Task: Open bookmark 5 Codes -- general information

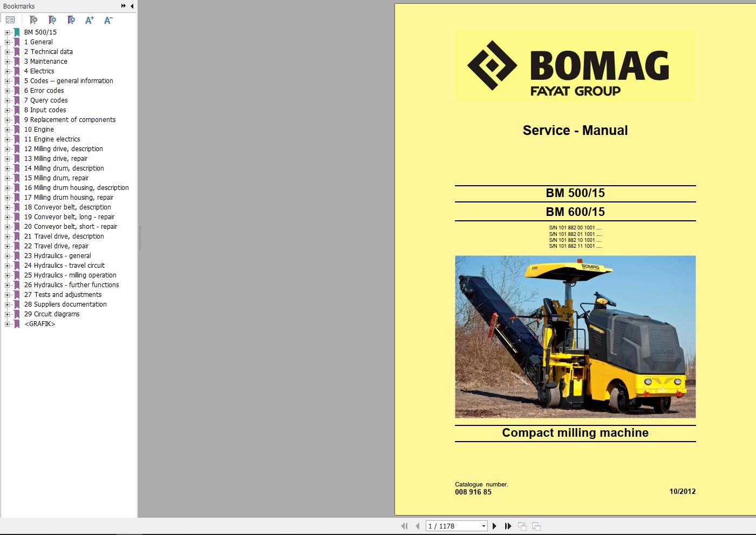Action: [69, 81]
